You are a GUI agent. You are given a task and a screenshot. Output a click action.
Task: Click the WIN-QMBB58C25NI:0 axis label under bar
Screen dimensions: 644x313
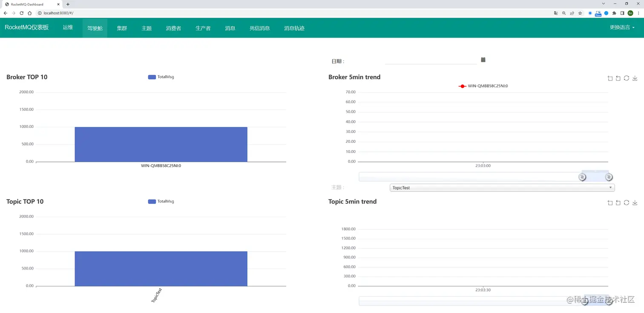coord(161,166)
